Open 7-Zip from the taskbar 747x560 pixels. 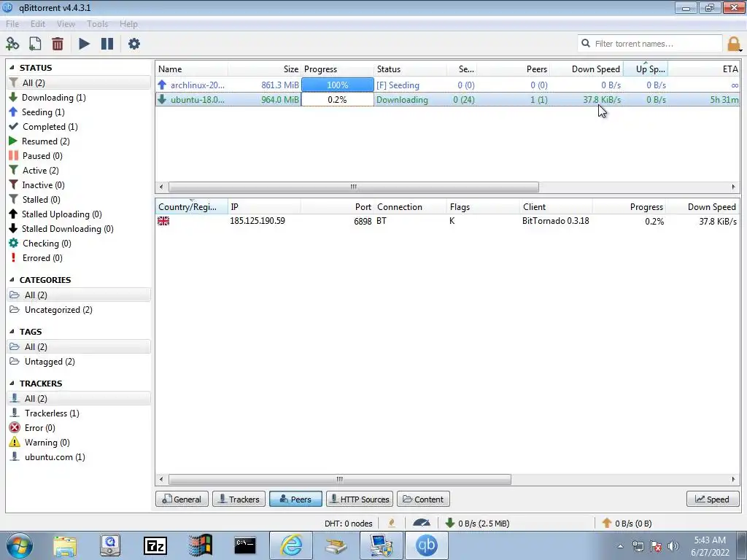click(155, 545)
